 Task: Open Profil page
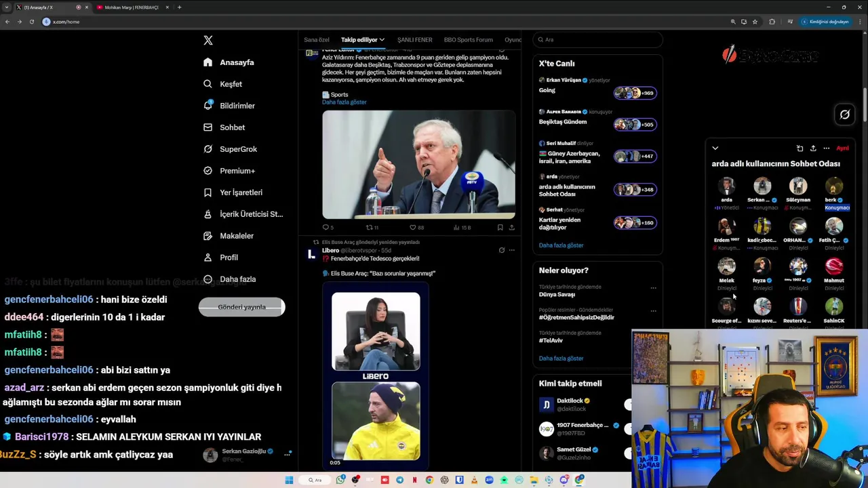coord(220,258)
